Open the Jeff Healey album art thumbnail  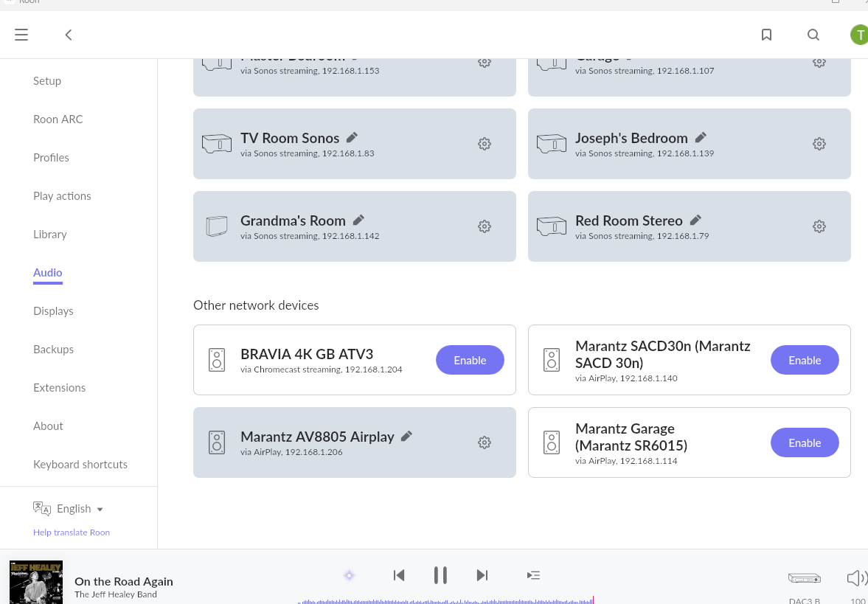[36, 583]
